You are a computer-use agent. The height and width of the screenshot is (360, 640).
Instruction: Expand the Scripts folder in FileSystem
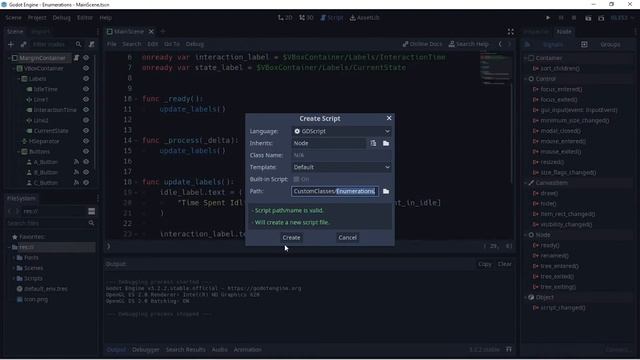pyautogui.click(x=13, y=278)
